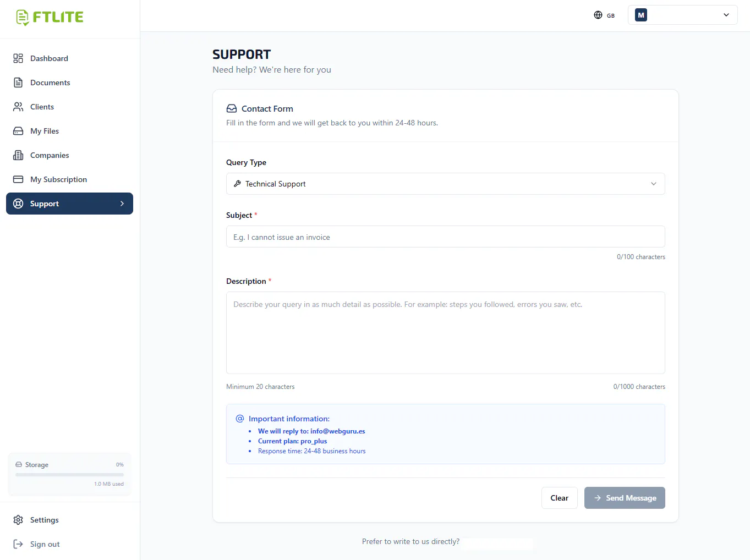The image size is (750, 560).
Task: Click the 'Current plan: pro_plus' text
Action: click(x=293, y=441)
